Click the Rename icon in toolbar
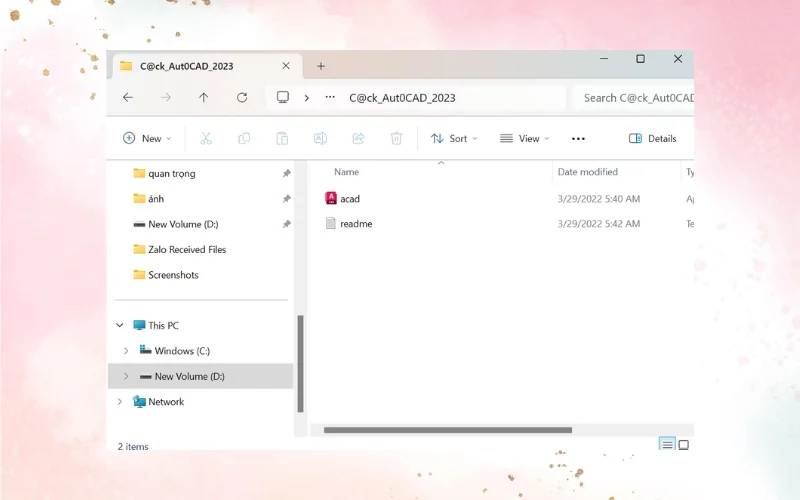The image size is (800, 500). 320,138
